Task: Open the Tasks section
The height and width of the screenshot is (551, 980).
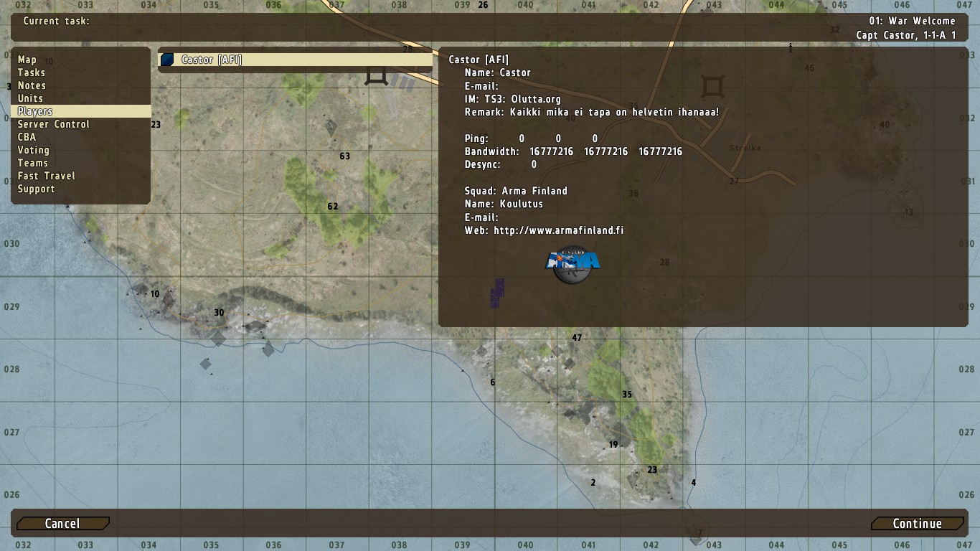Action: (x=32, y=72)
